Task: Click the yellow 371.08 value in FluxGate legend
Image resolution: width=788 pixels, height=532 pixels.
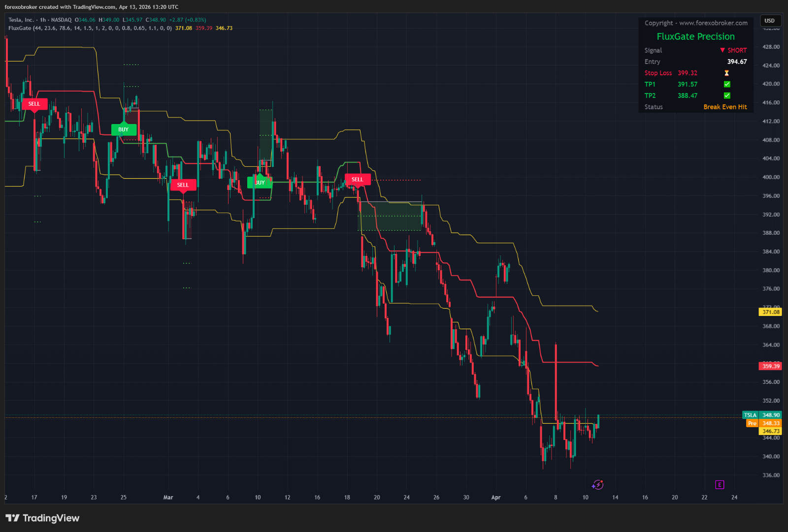Action: click(184, 28)
